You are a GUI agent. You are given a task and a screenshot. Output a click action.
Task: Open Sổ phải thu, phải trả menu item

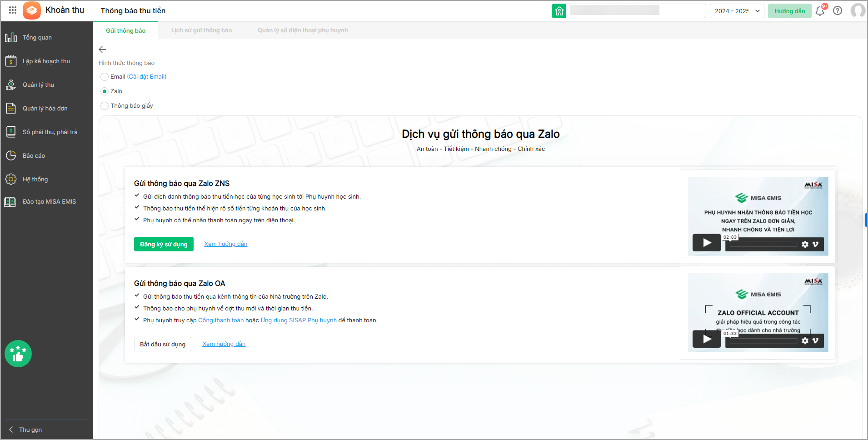[50, 132]
